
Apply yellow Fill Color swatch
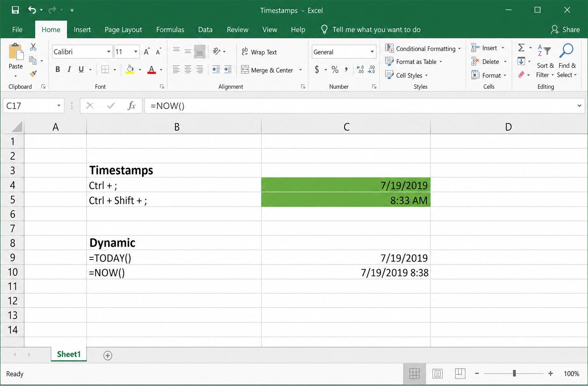tap(130, 69)
